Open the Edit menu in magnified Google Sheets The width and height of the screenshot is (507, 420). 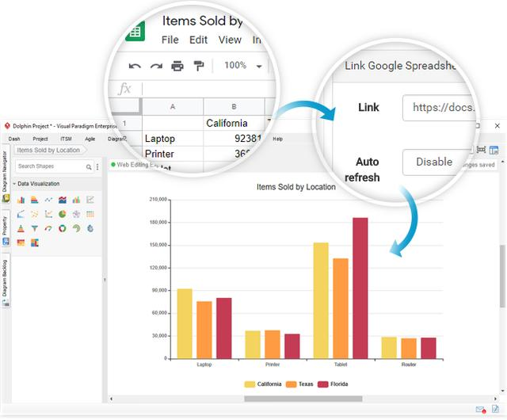[198, 40]
